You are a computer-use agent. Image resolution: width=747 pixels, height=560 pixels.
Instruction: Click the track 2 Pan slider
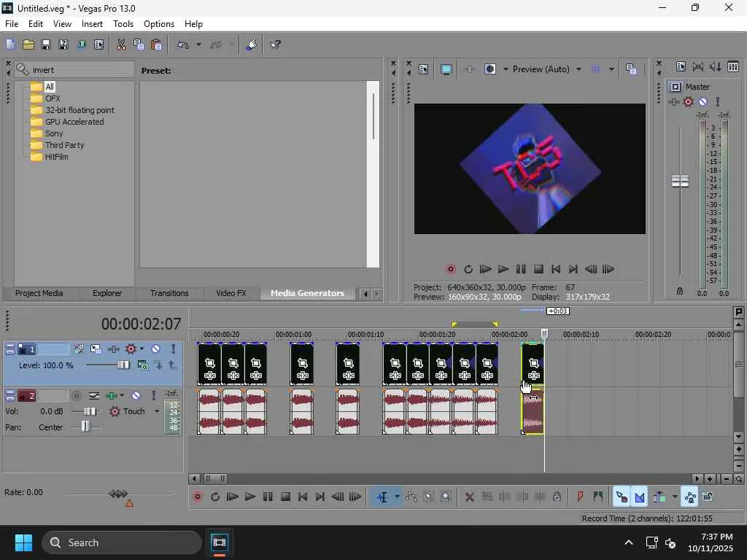coord(86,427)
